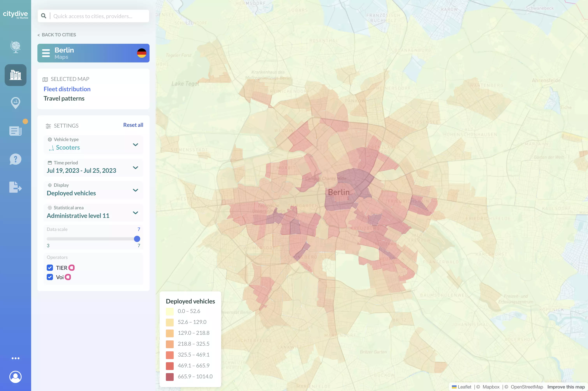Select the Fleet distribution map
Viewport: 588px width, 391px height.
tap(67, 89)
